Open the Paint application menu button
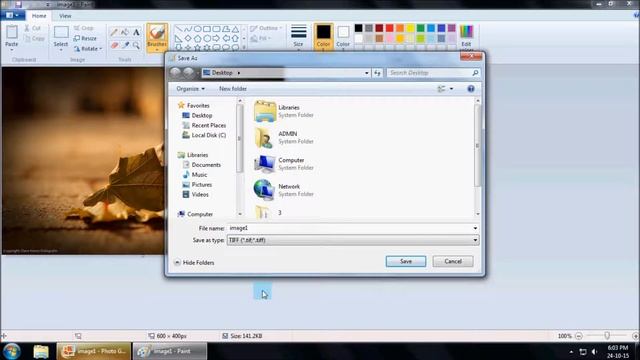 tap(12, 16)
